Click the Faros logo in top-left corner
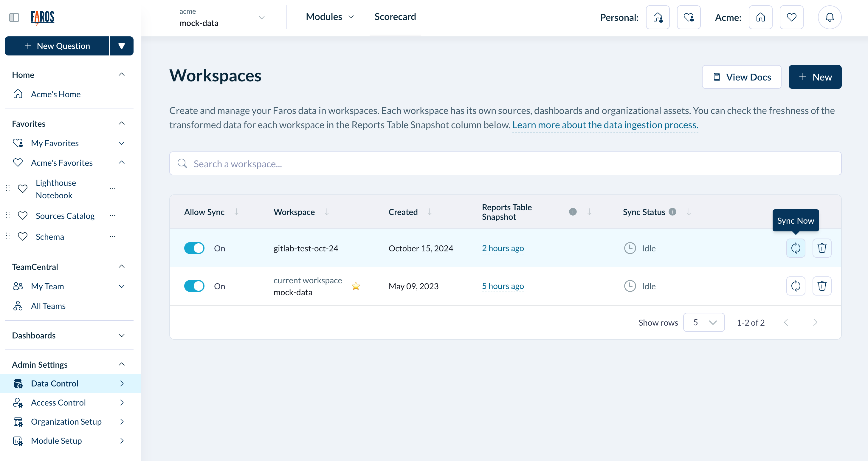This screenshot has height=461, width=868. point(43,18)
